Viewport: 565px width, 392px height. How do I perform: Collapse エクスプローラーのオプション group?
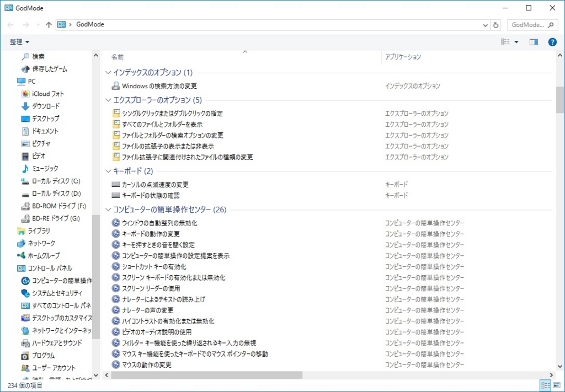[108, 100]
